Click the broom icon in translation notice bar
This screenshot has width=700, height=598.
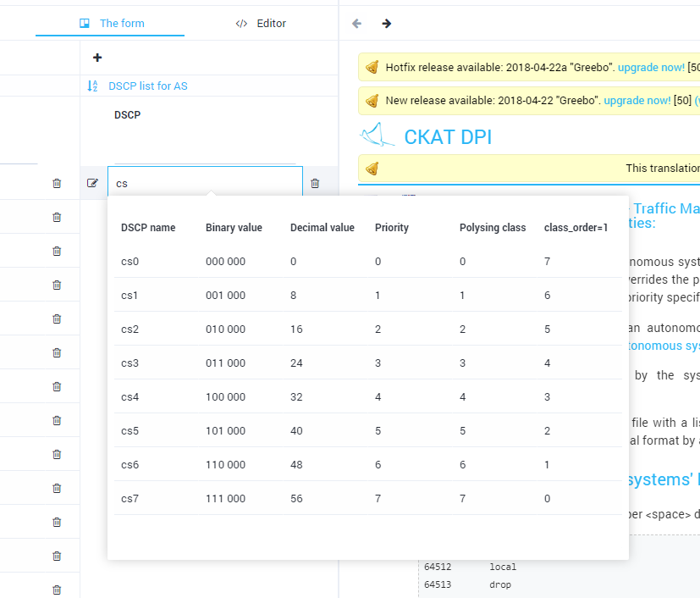coord(372,169)
